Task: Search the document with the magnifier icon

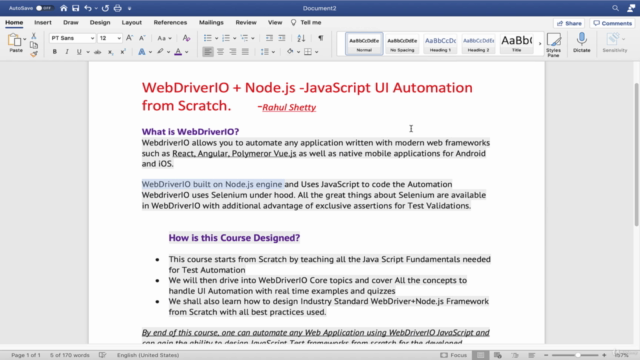Action: (615, 8)
